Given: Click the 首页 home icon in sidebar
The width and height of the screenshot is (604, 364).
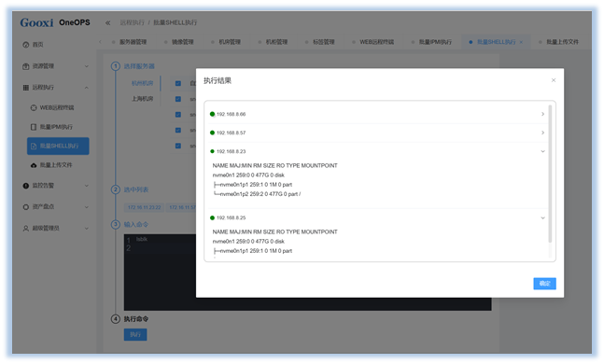Looking at the screenshot, I should point(26,45).
